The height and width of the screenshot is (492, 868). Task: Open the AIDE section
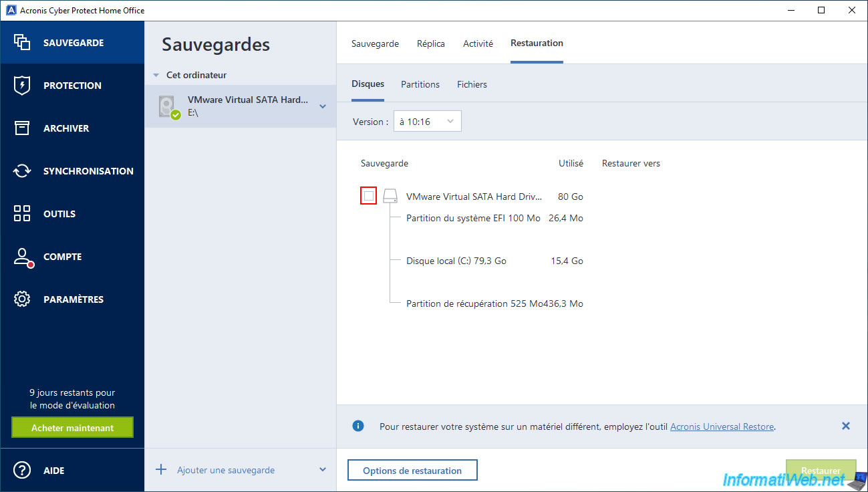(x=72, y=470)
